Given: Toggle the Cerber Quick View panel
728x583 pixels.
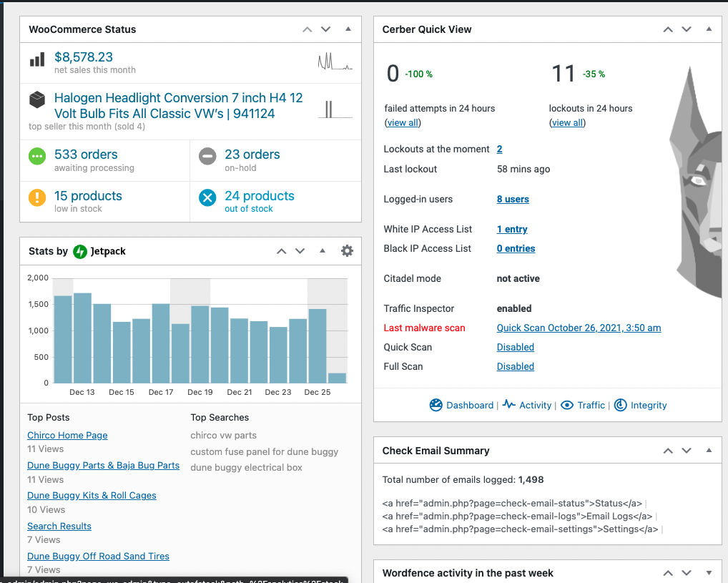Looking at the screenshot, I should pos(709,29).
